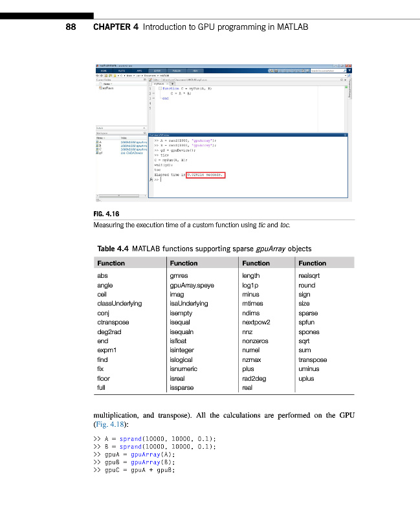This screenshot has width=420, height=518.
Task: Click the fx function browser icon
Action: pos(151,181)
